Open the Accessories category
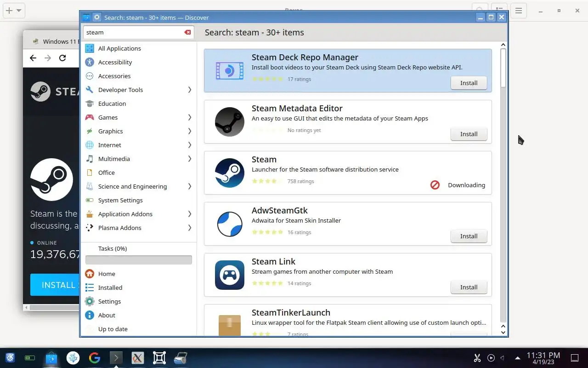This screenshot has width=588, height=368. click(138, 76)
